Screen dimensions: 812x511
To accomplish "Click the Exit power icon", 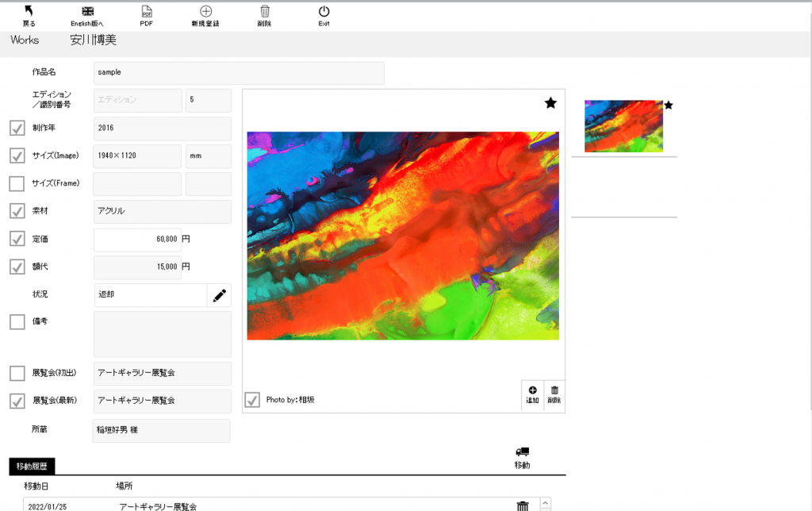I will (x=324, y=12).
